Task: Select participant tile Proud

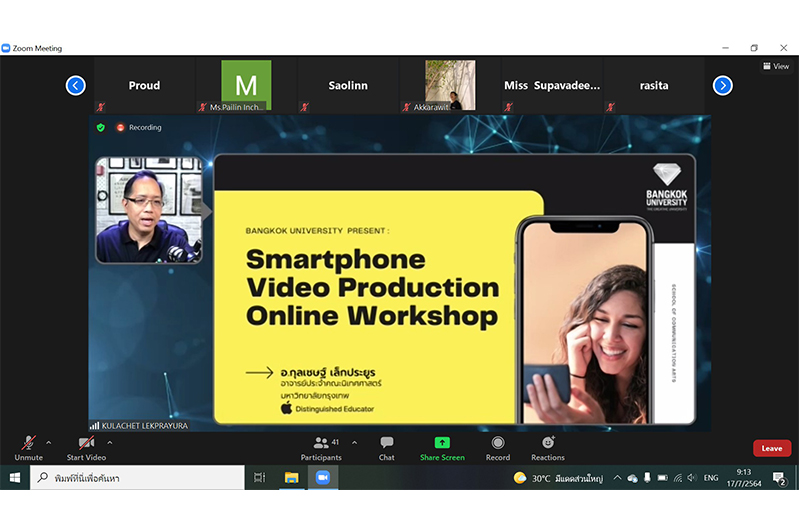Action: [144, 85]
